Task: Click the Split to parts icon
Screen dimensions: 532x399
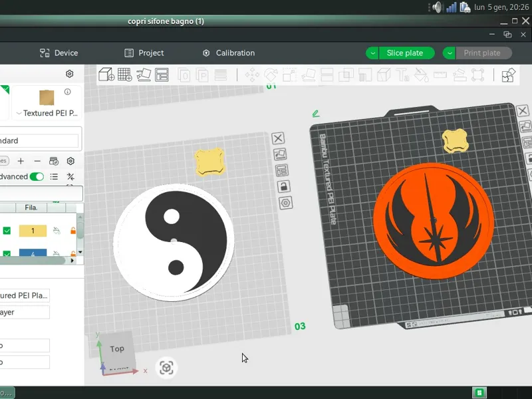Action: tap(203, 75)
